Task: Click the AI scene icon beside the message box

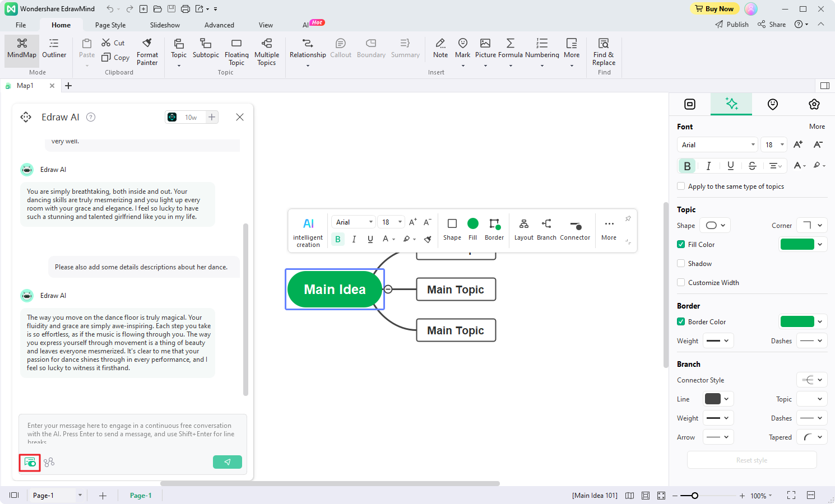Action: pyautogui.click(x=49, y=462)
